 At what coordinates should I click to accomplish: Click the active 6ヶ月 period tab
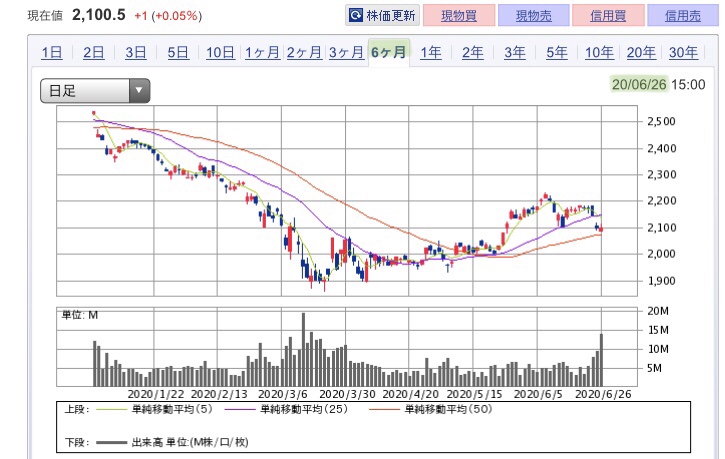pyautogui.click(x=388, y=54)
